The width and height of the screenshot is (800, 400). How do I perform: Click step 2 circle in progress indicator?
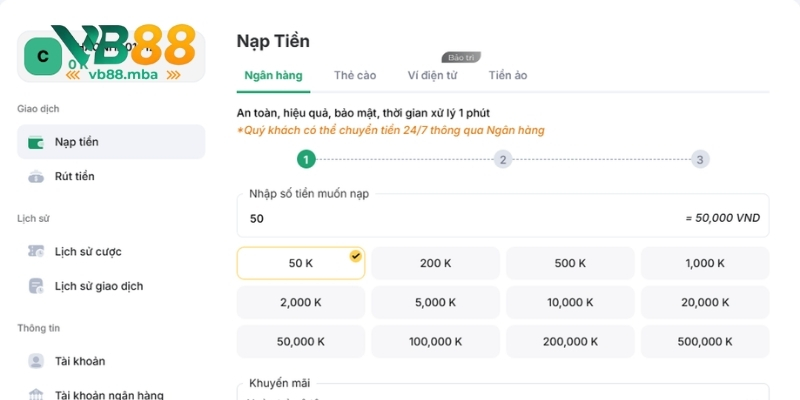point(503,159)
